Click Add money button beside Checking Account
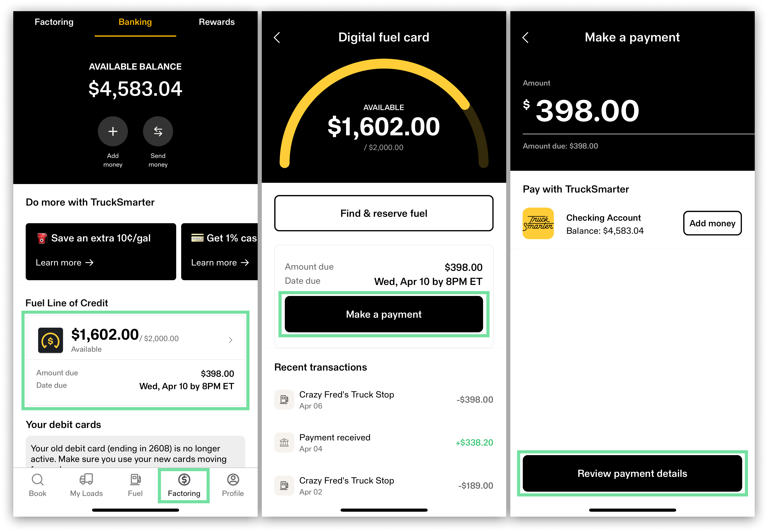 [x=712, y=223]
